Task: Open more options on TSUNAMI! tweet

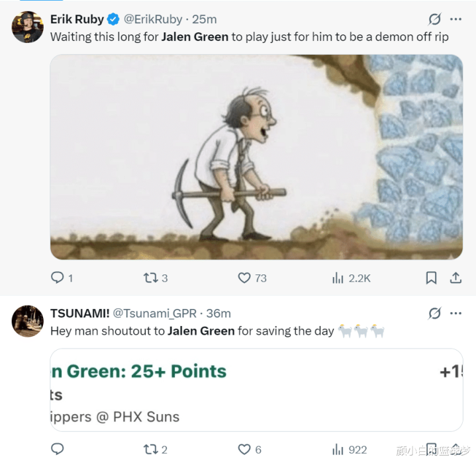Action: pyautogui.click(x=456, y=313)
